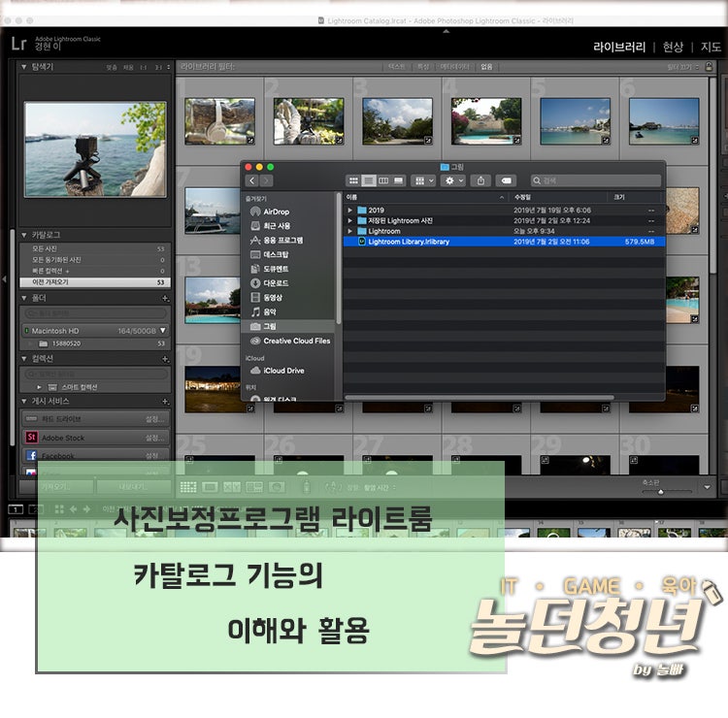Expand the 스마트 컬렉션 set
Screen dimensions: 728x718
click(39, 387)
